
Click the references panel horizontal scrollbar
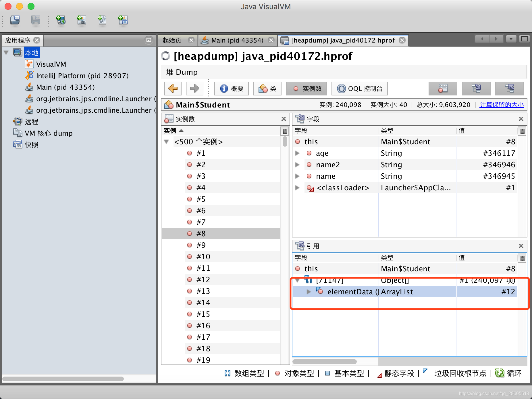point(325,361)
